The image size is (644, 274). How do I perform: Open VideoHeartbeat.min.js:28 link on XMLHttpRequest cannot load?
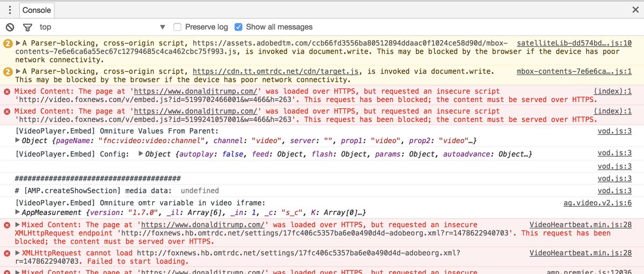click(x=581, y=253)
